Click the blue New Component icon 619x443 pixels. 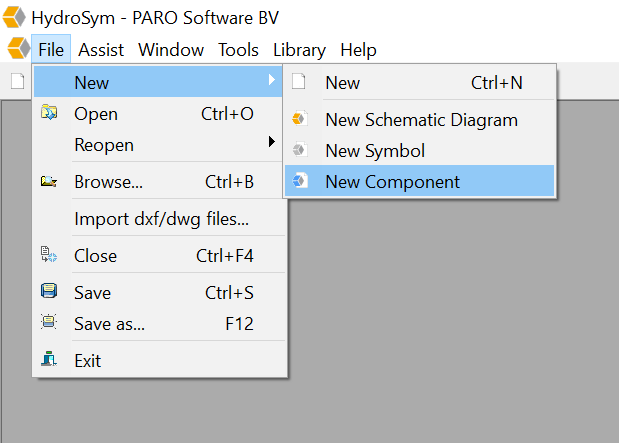click(x=300, y=180)
